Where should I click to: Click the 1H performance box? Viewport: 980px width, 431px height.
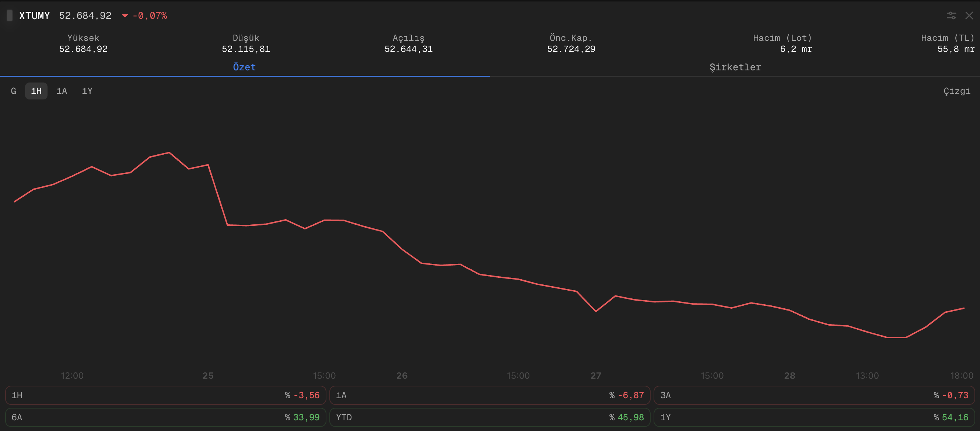pos(165,395)
